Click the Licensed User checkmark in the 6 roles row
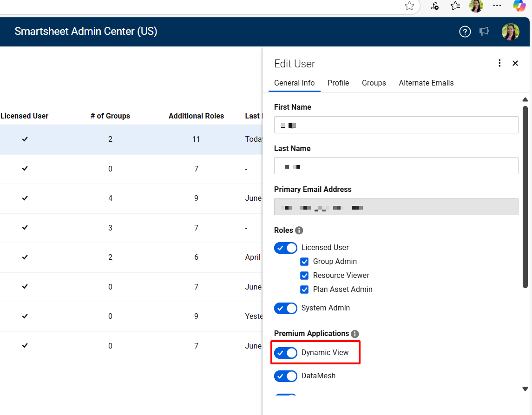The width and height of the screenshot is (532, 415). click(x=25, y=257)
